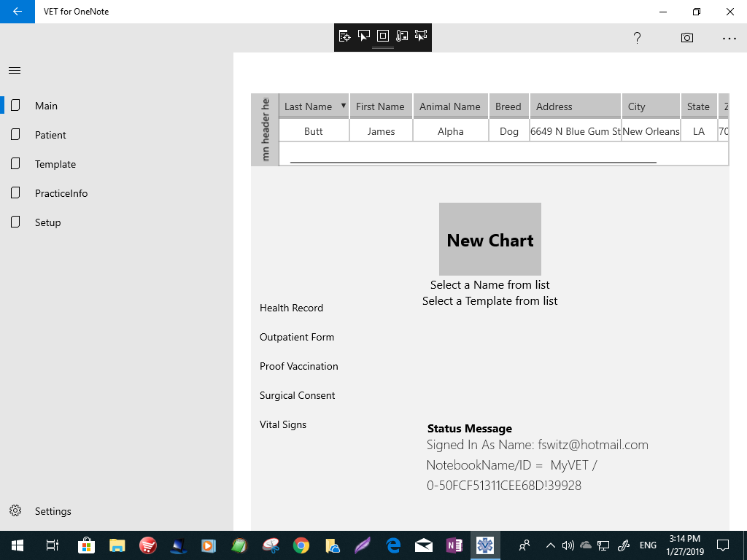Viewport: 747px width, 560px height.
Task: Show hidden system tray icons
Action: click(550, 545)
